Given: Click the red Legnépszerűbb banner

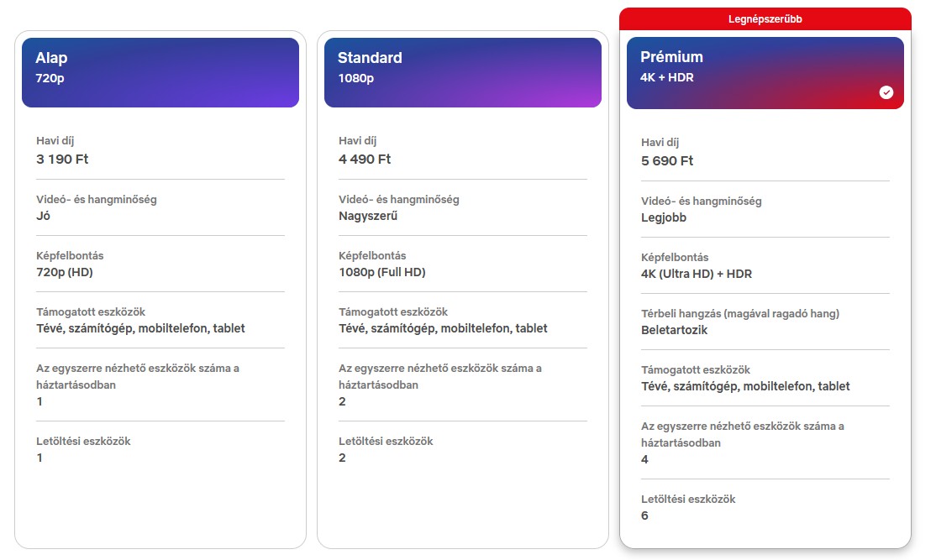Looking at the screenshot, I should [x=765, y=18].
